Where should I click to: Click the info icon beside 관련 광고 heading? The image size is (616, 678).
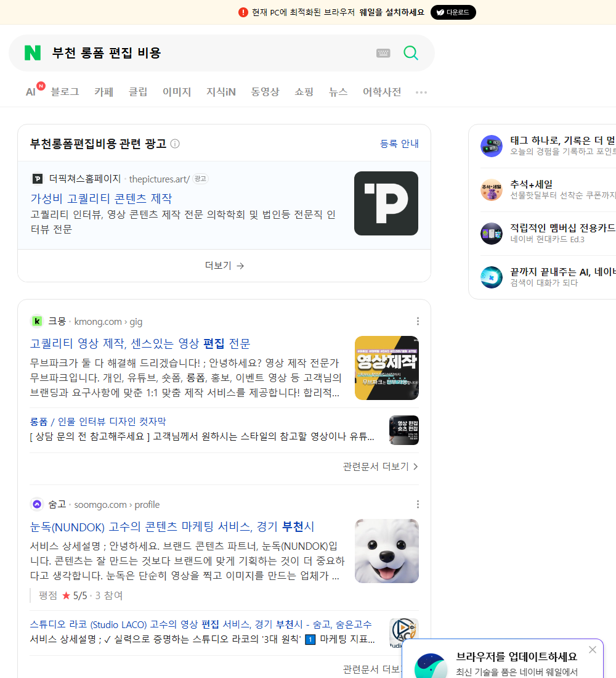(175, 144)
